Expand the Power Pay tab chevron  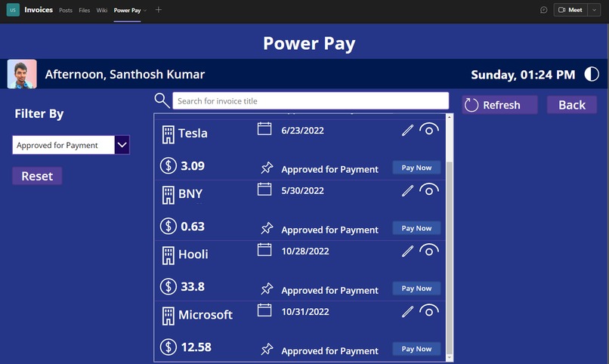(x=145, y=11)
